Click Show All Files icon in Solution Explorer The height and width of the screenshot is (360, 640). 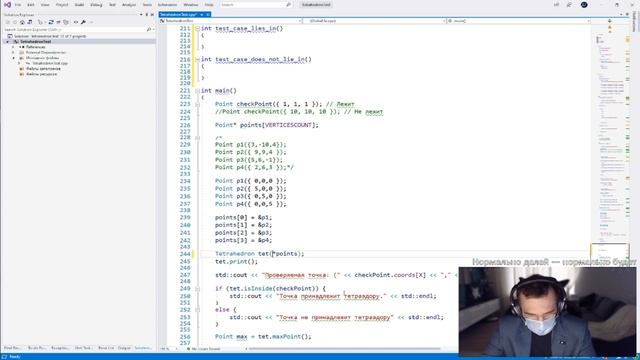click(66, 22)
